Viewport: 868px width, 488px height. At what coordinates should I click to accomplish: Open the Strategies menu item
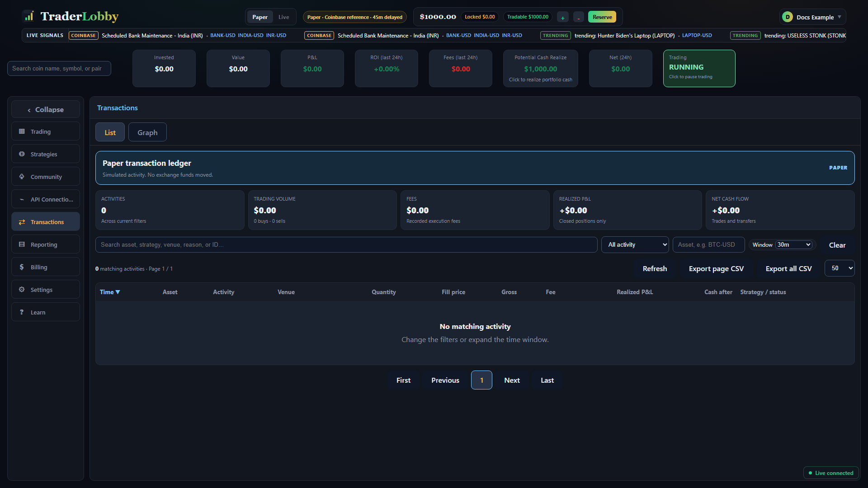tap(46, 154)
